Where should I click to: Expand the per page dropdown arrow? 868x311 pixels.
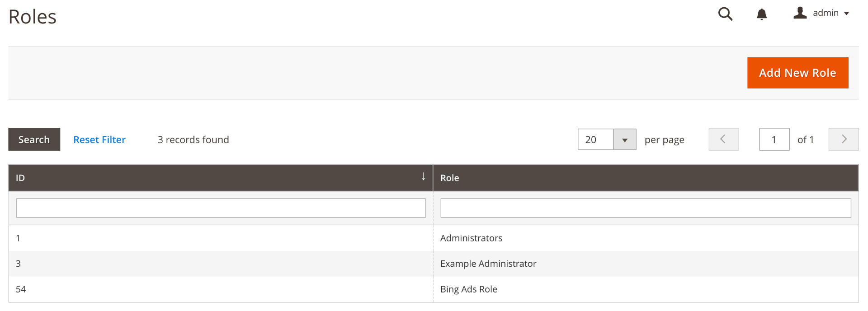tap(625, 139)
